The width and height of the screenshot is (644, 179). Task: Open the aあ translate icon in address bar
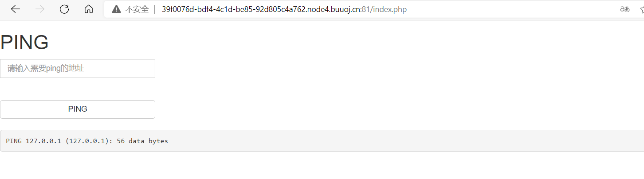coord(624,9)
